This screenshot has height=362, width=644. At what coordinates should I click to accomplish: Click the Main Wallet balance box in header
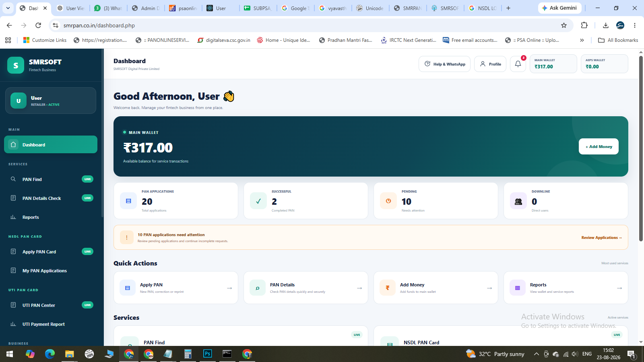[553, 64]
